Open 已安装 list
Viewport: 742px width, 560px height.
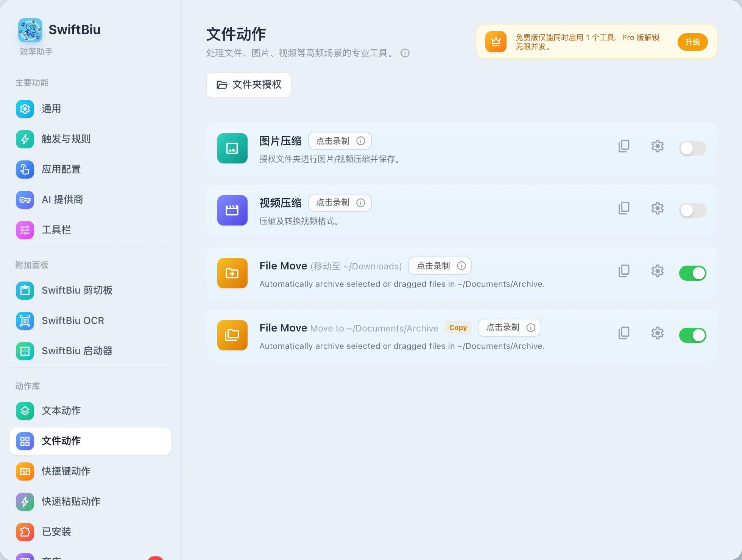coord(90,532)
